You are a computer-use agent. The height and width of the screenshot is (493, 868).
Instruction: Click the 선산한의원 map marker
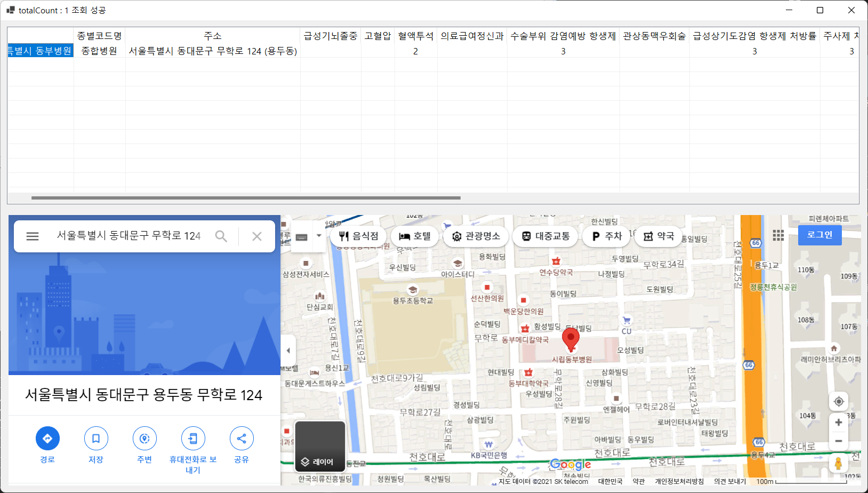click(x=487, y=287)
